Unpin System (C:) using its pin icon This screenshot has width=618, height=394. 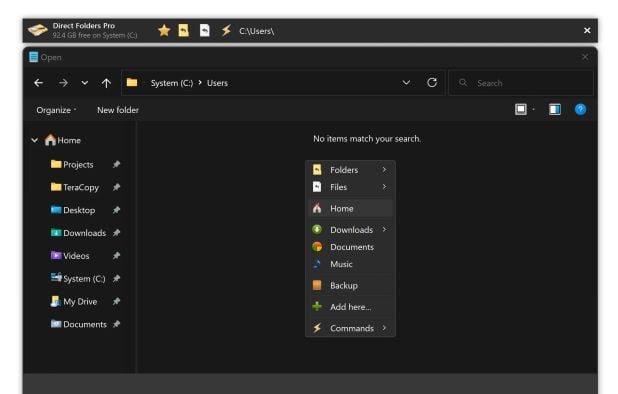tap(116, 279)
